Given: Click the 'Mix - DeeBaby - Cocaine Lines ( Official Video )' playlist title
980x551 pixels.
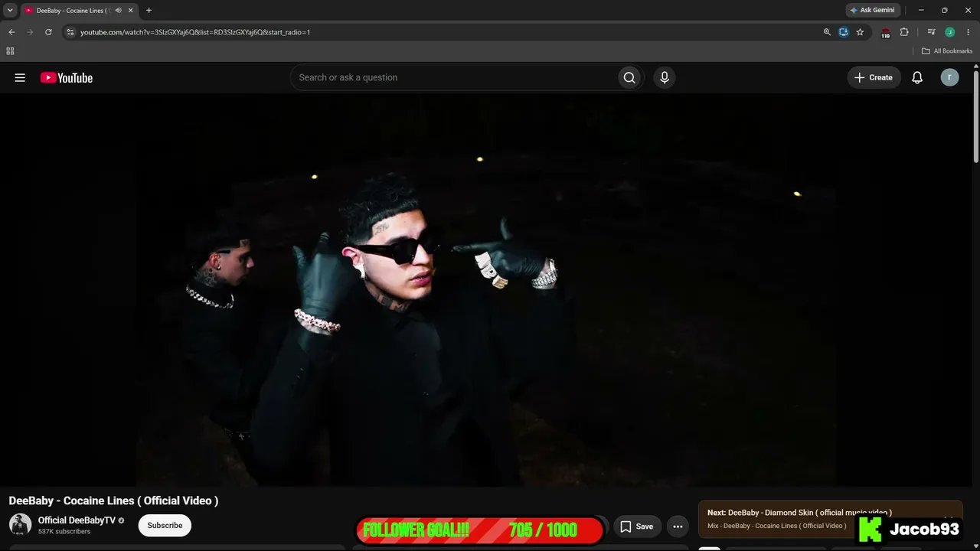Looking at the screenshot, I should tap(776, 526).
